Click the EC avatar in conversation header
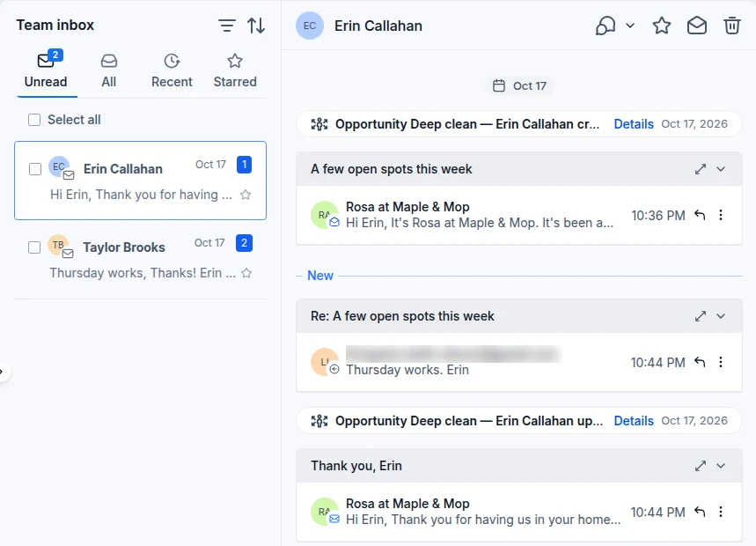Screen dimensions: 756x546 310,26
